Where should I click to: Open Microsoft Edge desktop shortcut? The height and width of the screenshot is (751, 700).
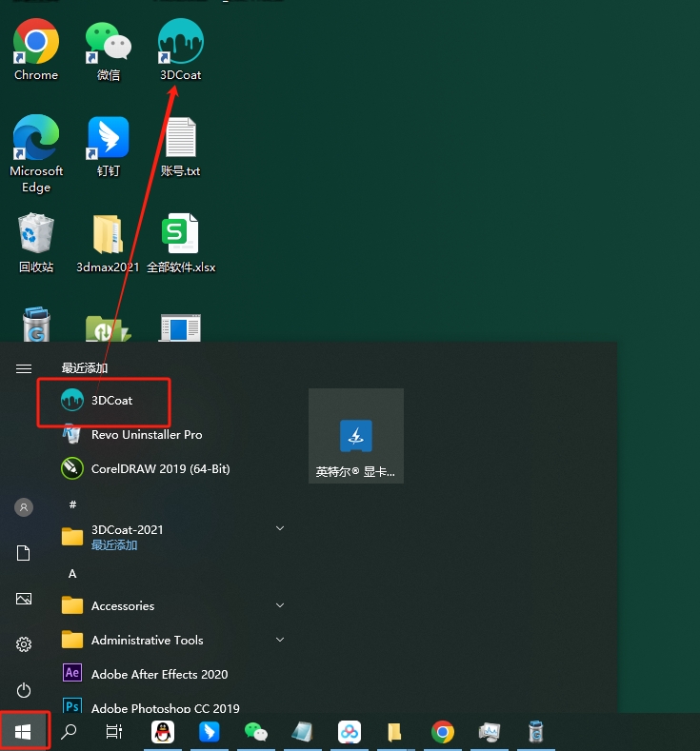(x=36, y=153)
